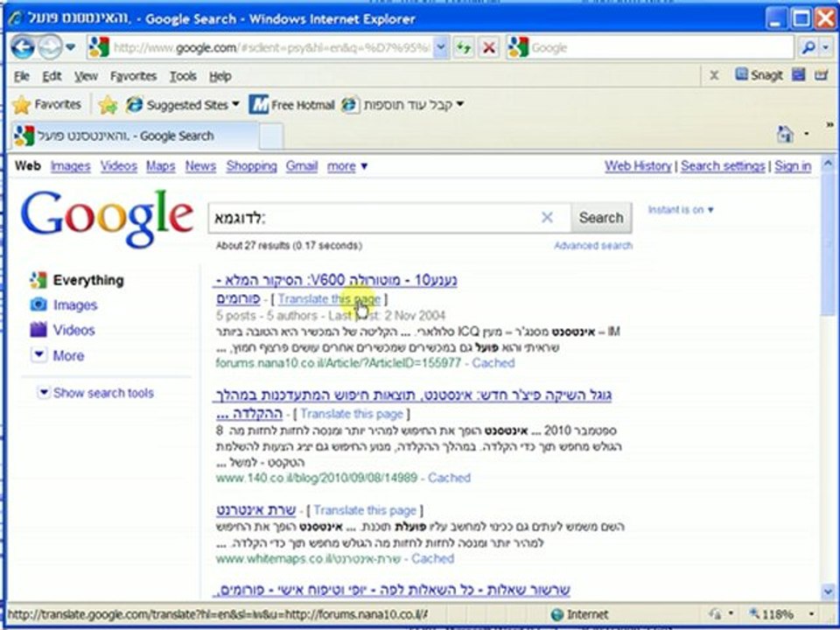Open the address bar history dropdown
The image size is (840, 630).
click(x=440, y=47)
